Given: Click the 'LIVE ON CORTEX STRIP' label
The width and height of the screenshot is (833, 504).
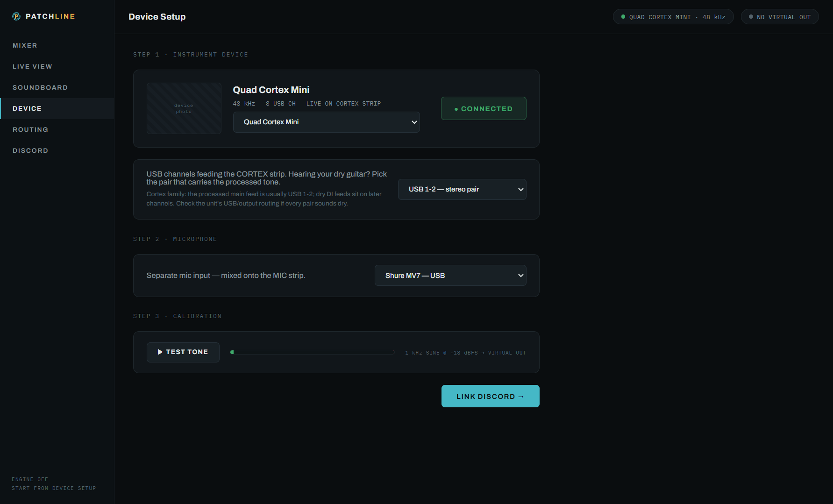Looking at the screenshot, I should 343,104.
